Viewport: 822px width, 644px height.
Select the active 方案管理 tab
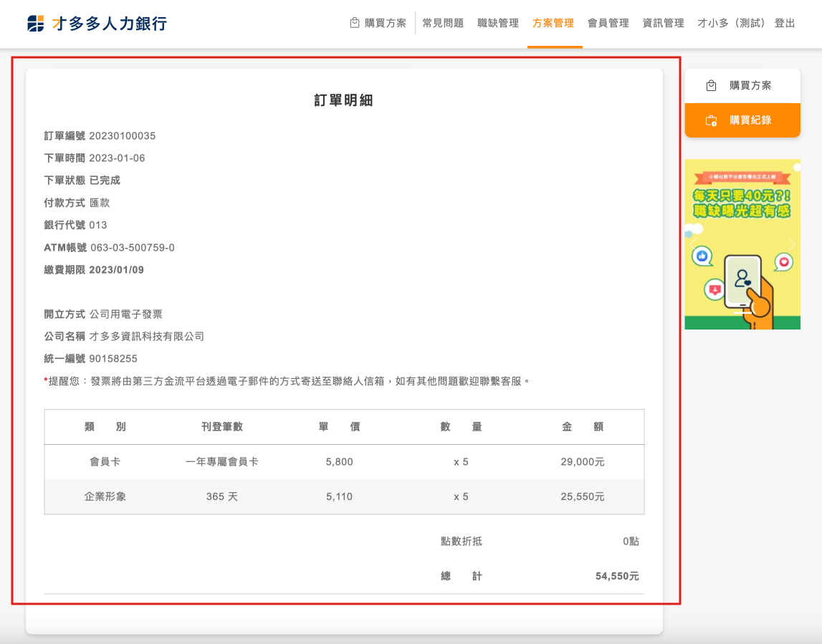[553, 23]
